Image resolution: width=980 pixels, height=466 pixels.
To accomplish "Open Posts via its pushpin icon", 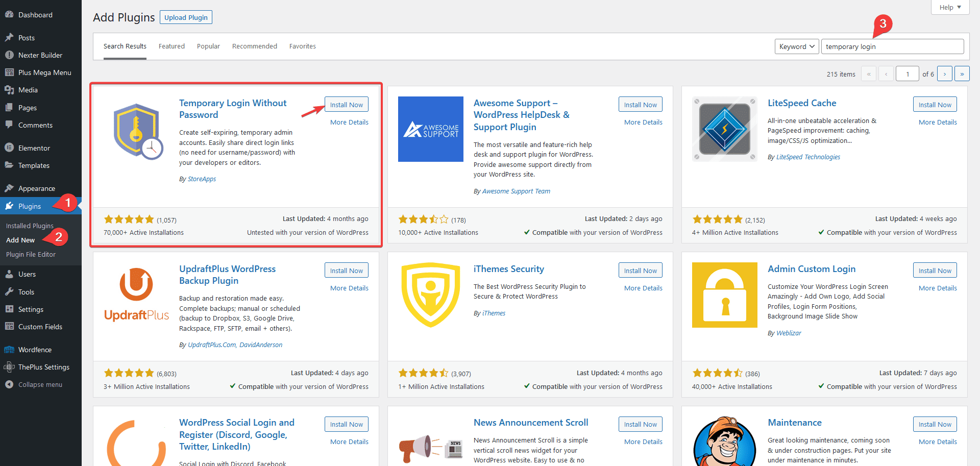I will click(9, 38).
